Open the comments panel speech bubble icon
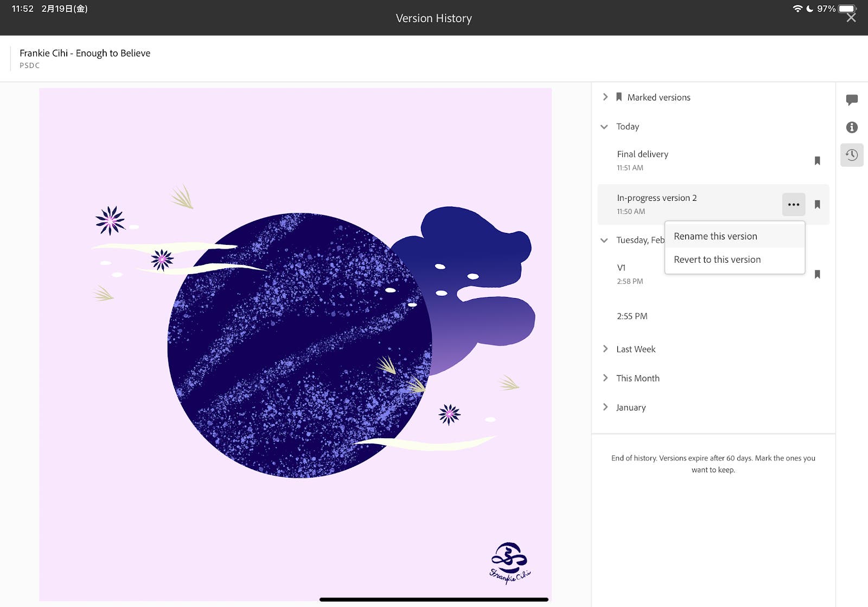Viewport: 868px width, 607px height. point(852,100)
